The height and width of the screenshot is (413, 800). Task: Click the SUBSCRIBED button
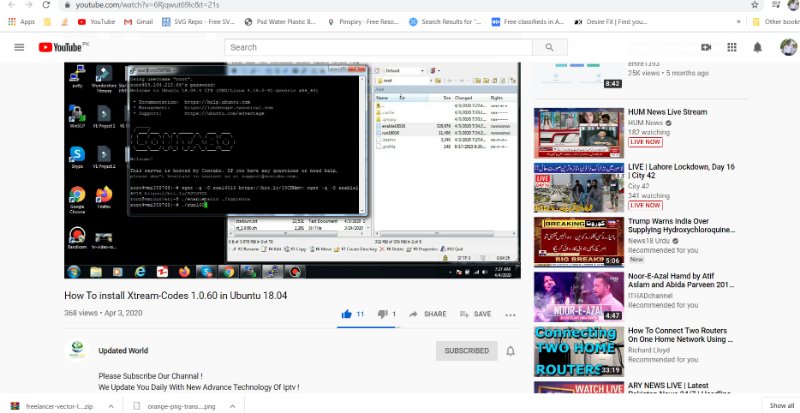click(466, 351)
